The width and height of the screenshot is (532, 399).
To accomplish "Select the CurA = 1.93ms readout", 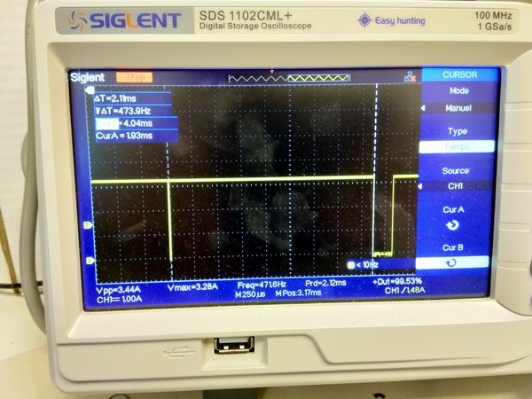I will (124, 136).
